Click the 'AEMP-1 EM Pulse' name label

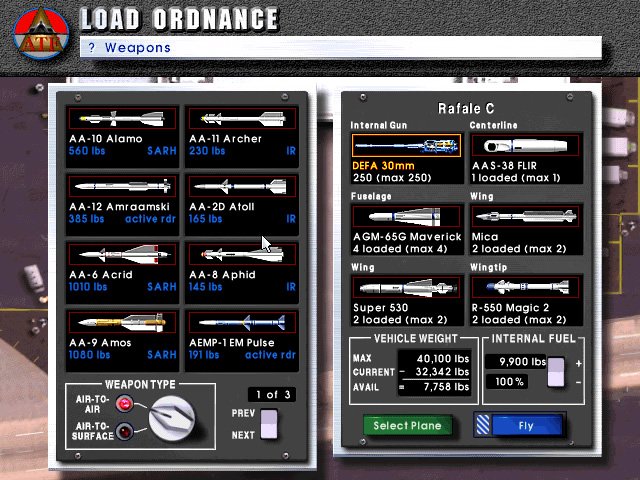click(x=232, y=342)
